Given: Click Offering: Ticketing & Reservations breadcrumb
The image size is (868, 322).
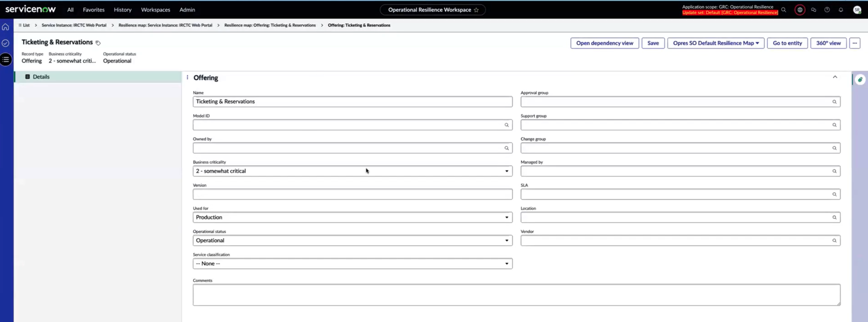Looking at the screenshot, I should 359,25.
